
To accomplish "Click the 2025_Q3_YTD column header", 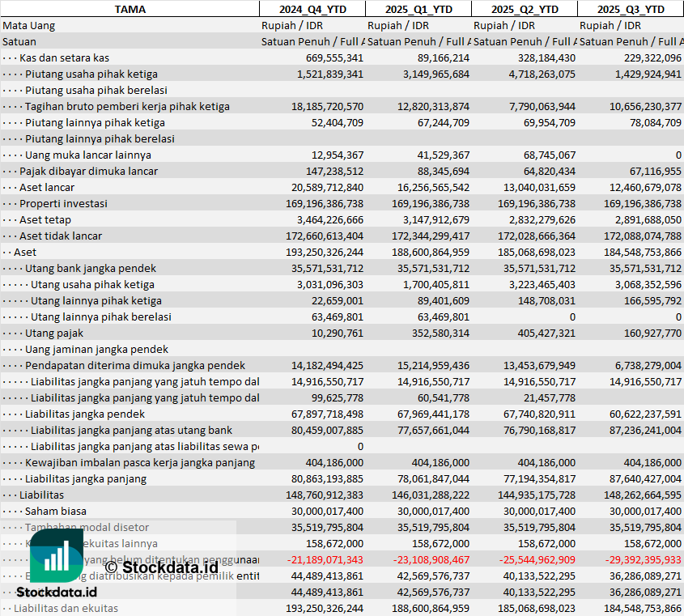I will 631,9.
